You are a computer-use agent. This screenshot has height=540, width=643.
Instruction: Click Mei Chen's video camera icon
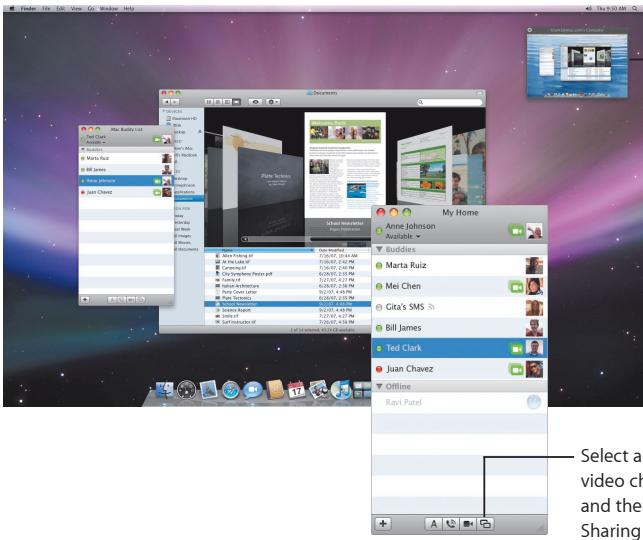click(516, 287)
